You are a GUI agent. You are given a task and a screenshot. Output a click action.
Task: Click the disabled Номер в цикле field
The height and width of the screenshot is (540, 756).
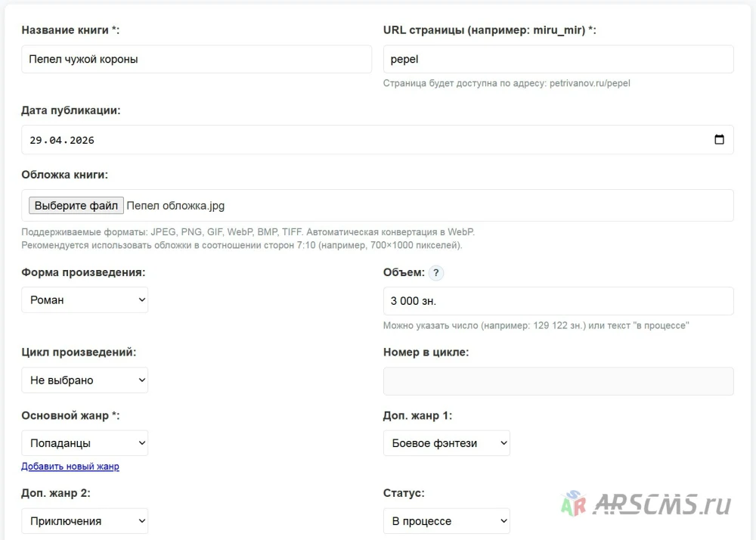pos(559,381)
